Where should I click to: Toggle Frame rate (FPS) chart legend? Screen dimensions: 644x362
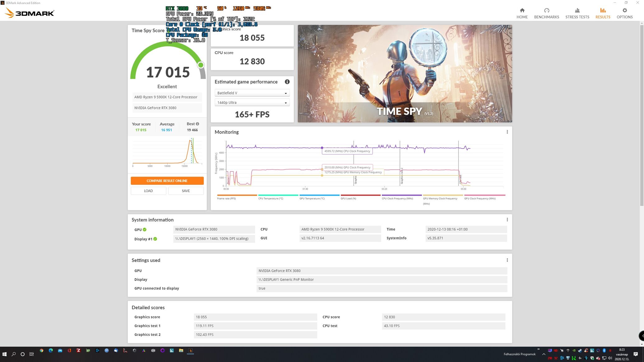click(226, 198)
